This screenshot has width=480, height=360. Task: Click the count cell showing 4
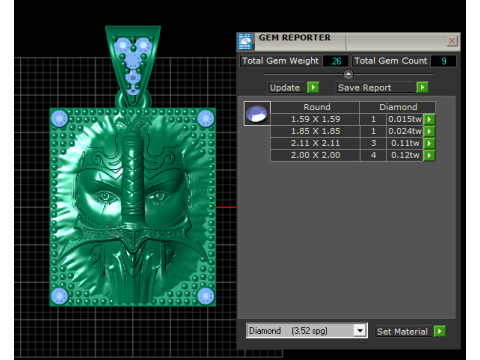click(x=373, y=155)
